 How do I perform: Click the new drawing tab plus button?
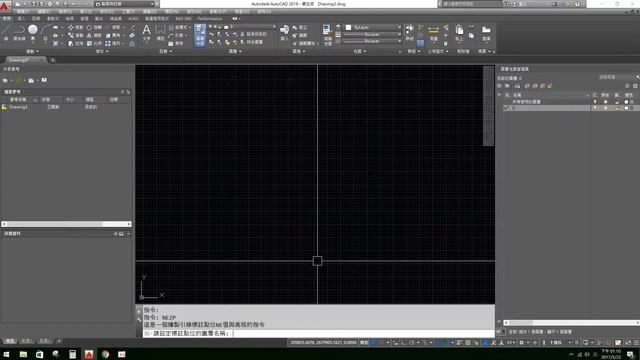53,60
